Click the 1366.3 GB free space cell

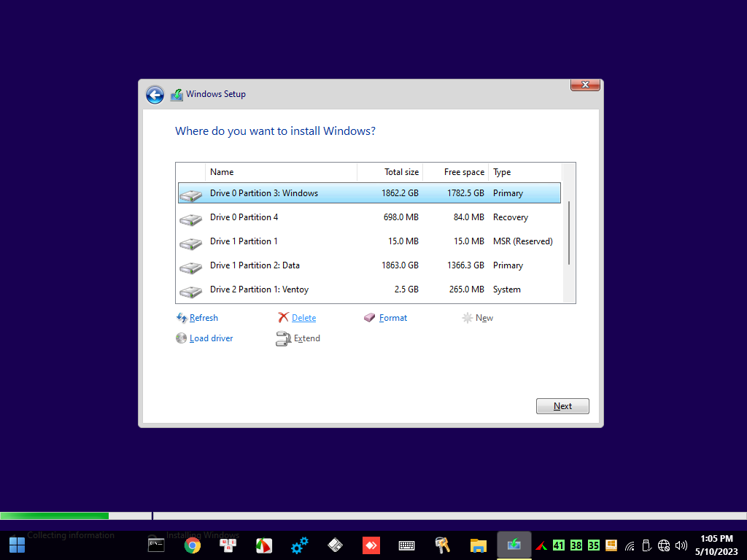tap(465, 265)
